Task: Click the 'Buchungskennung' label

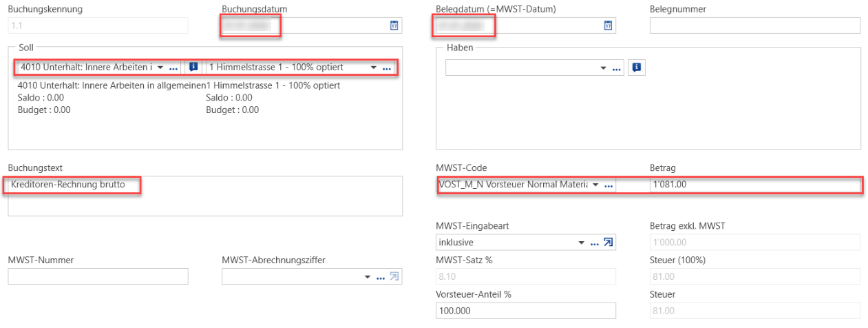Action: point(45,9)
